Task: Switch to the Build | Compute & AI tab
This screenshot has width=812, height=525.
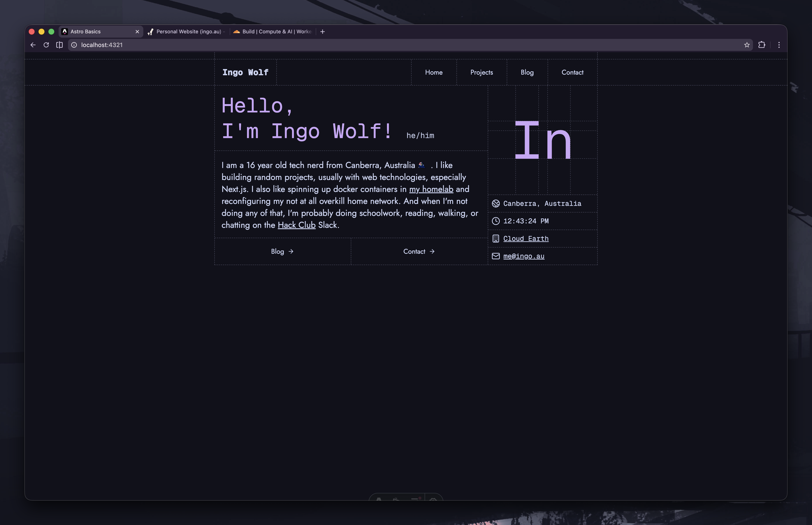Action: (x=276, y=32)
